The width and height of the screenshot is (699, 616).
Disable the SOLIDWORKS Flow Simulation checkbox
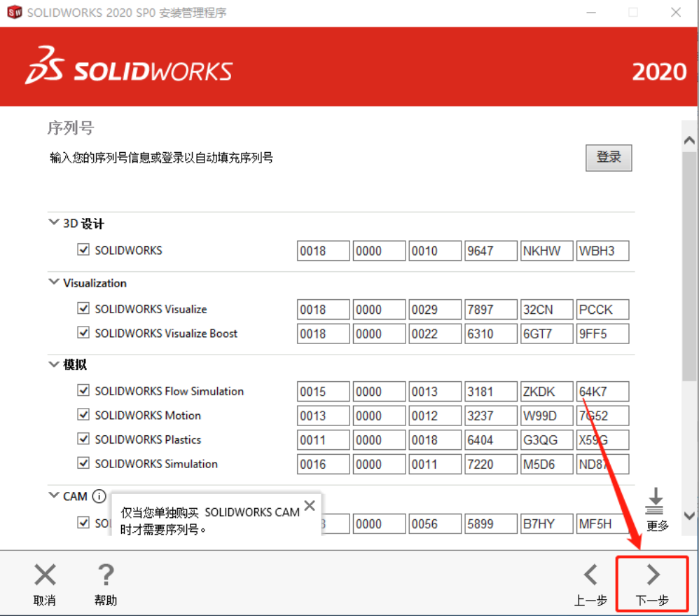pos(83,391)
